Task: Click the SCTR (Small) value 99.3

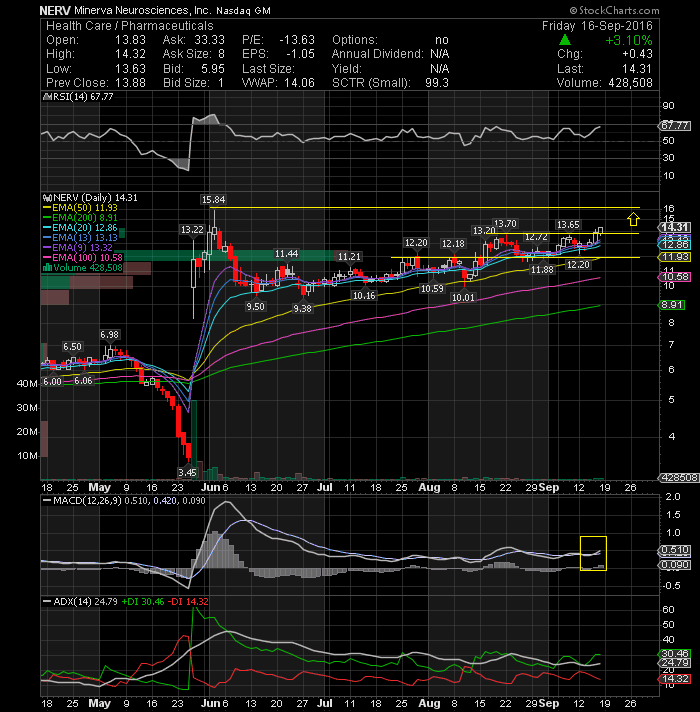Action: (x=437, y=83)
